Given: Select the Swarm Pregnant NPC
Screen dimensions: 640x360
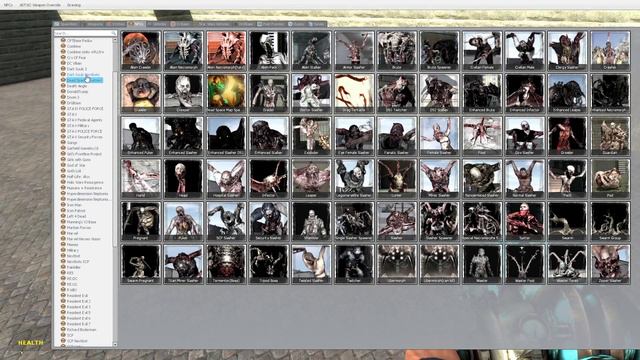Looking at the screenshot, I should click(x=141, y=264).
